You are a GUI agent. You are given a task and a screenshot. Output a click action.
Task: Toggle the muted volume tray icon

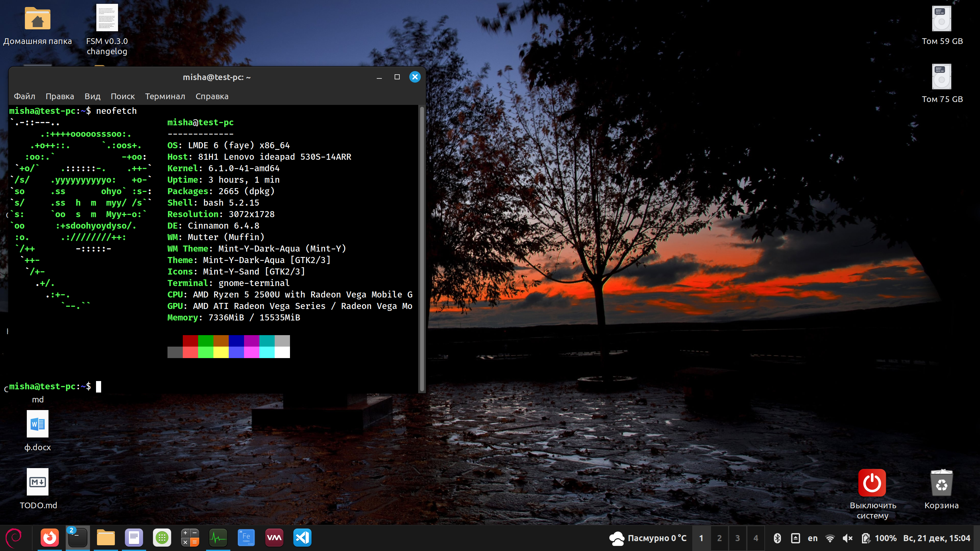click(x=848, y=538)
